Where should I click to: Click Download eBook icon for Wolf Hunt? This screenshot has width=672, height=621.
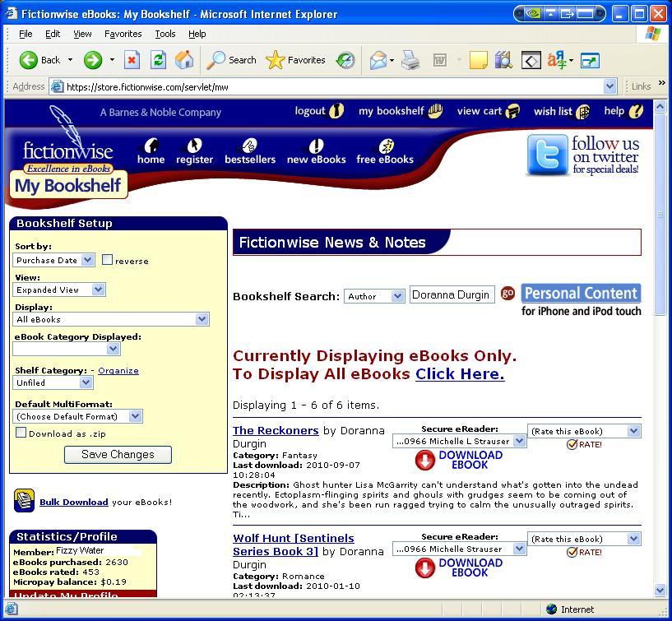pos(424,568)
